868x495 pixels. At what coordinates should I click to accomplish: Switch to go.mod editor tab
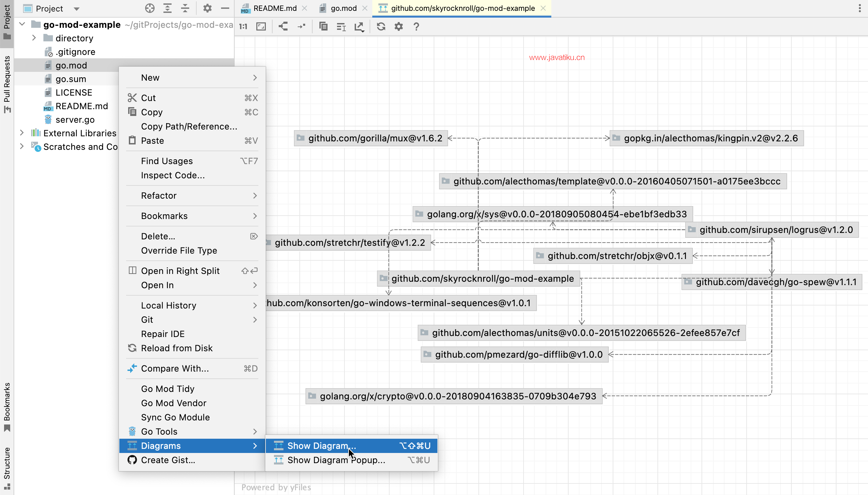(x=344, y=8)
